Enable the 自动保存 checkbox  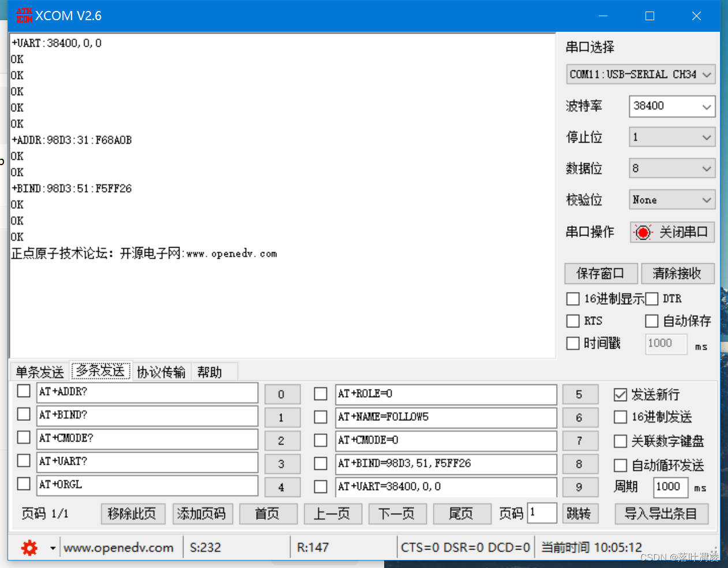[652, 321]
